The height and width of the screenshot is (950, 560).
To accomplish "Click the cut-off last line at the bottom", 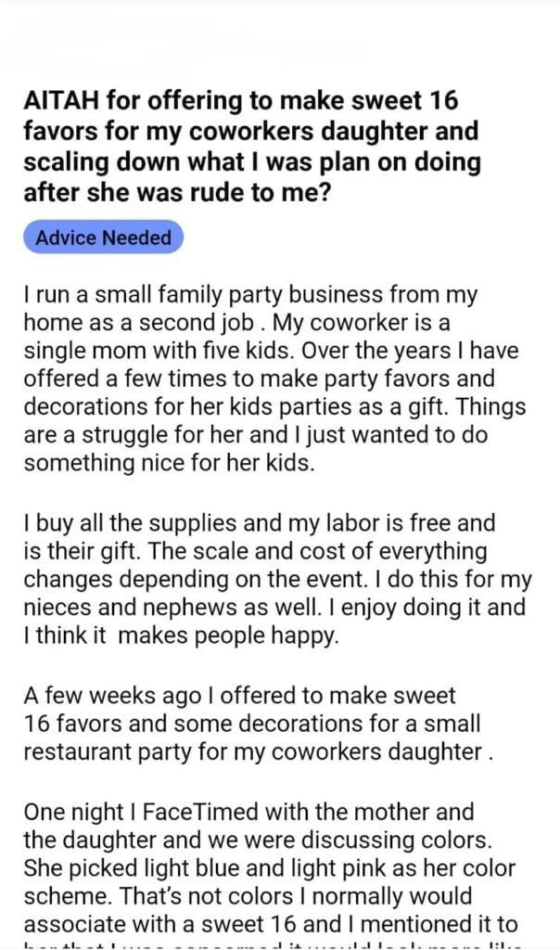I will coord(278,944).
